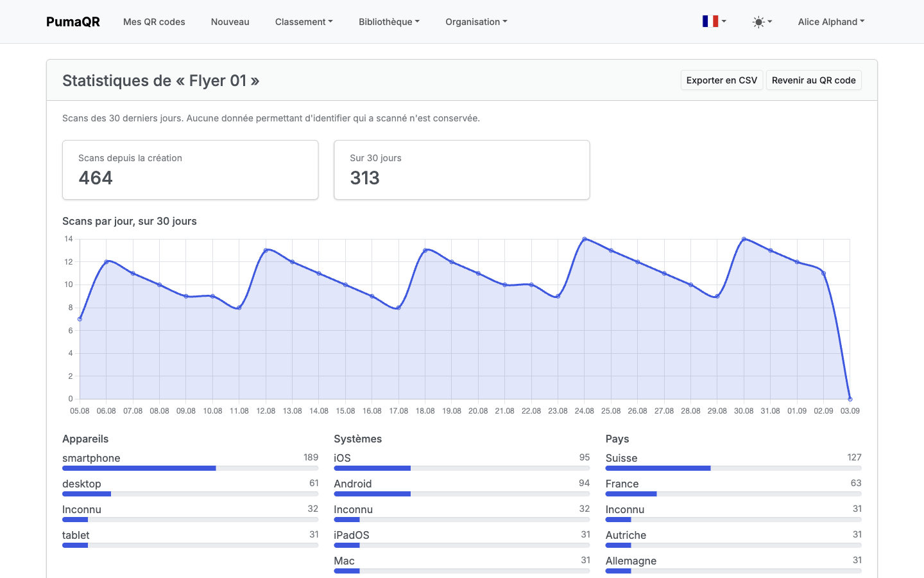This screenshot has height=578, width=924.
Task: Click the smartphone progress bar
Action: tap(191, 468)
